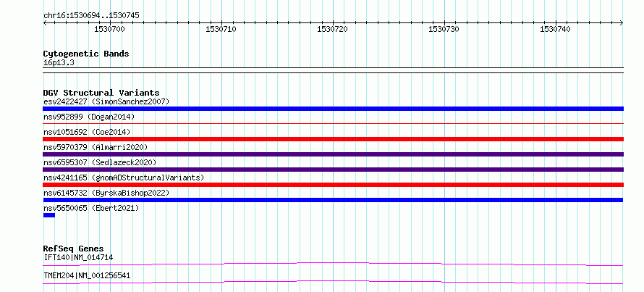Open variant nsv5970379 (Almarri2020) label
The height and width of the screenshot is (292, 644).
[96, 147]
